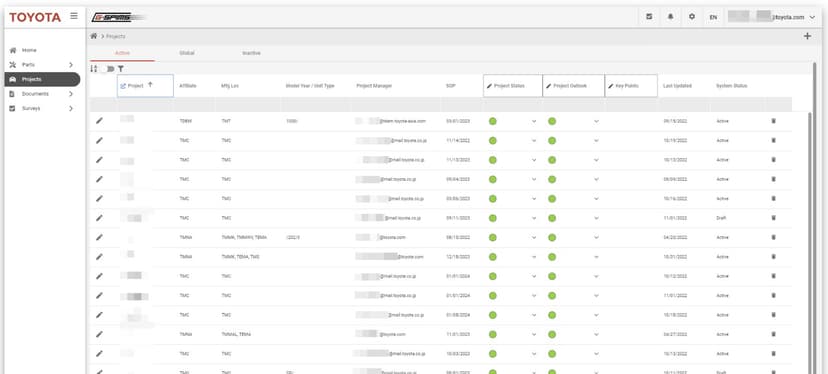The image size is (828, 374).
Task: Open the toyota.com account dropdown
Action: click(x=772, y=17)
